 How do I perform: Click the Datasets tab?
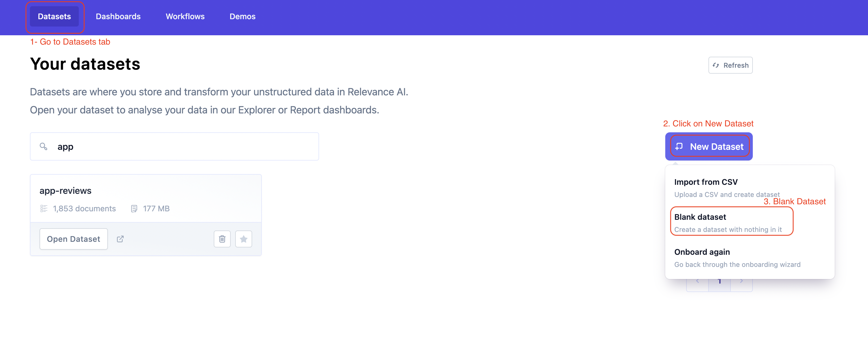[x=54, y=16]
